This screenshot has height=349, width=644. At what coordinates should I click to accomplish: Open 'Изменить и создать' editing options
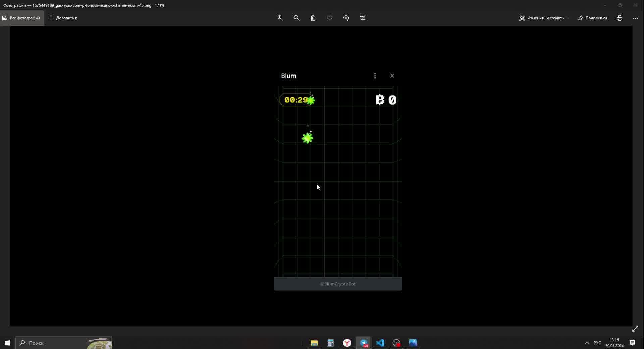pyautogui.click(x=541, y=18)
